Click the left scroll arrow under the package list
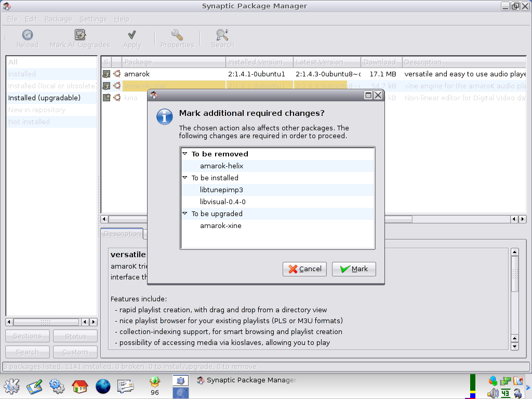 point(104,219)
